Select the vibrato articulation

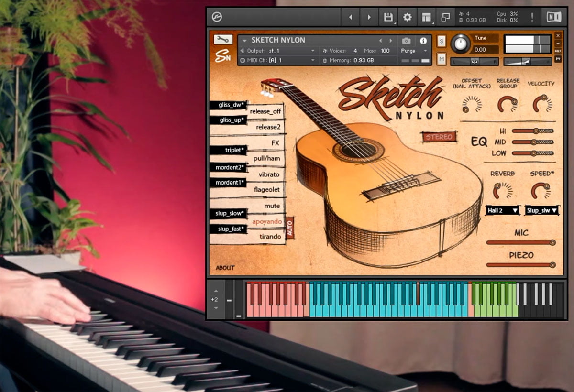(269, 174)
